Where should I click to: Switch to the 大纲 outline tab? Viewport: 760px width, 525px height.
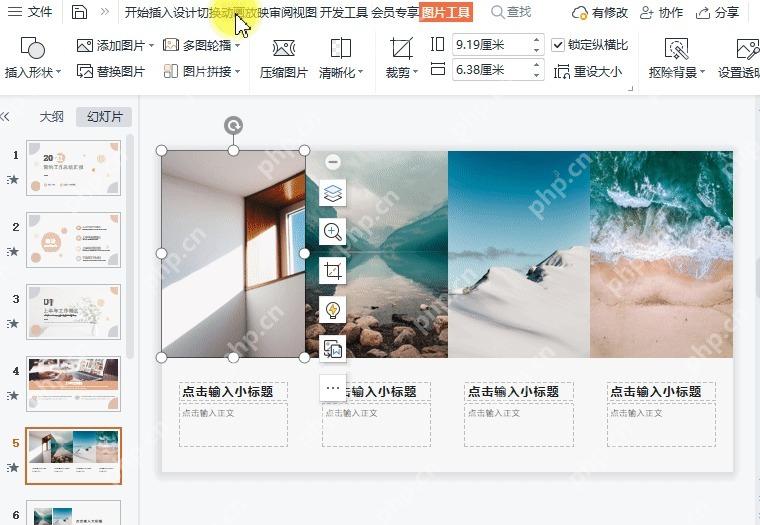[51, 116]
